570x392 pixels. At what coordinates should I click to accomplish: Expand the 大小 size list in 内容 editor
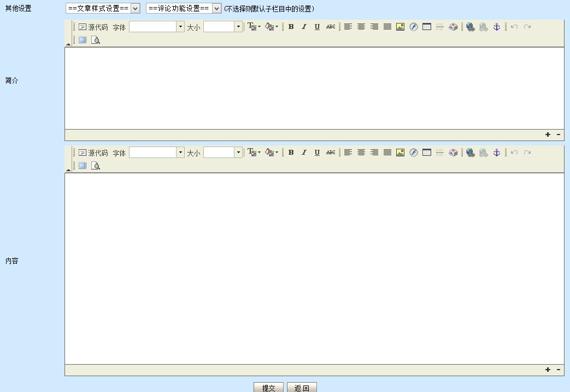tap(238, 153)
